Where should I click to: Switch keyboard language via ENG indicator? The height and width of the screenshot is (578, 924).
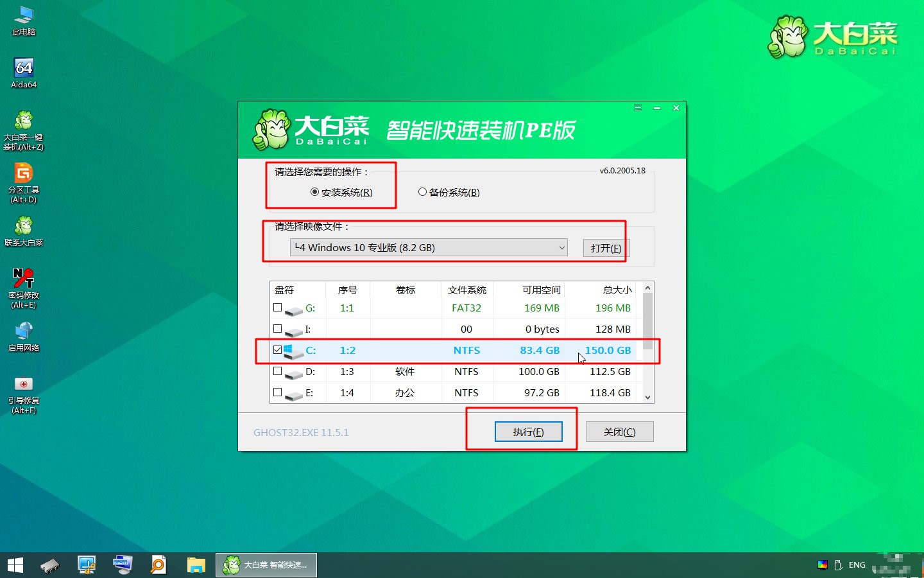pos(857,565)
